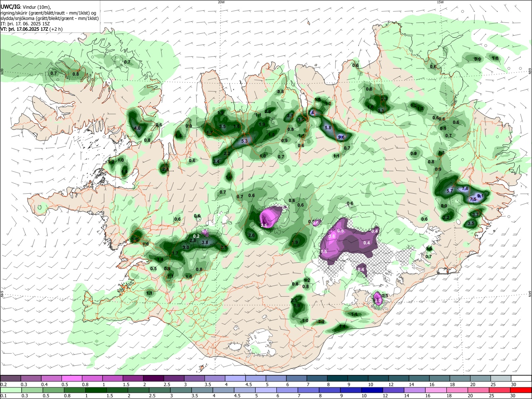Select lower legend palest green swatch after 0.1
532x399 pixels.
tap(10, 390)
